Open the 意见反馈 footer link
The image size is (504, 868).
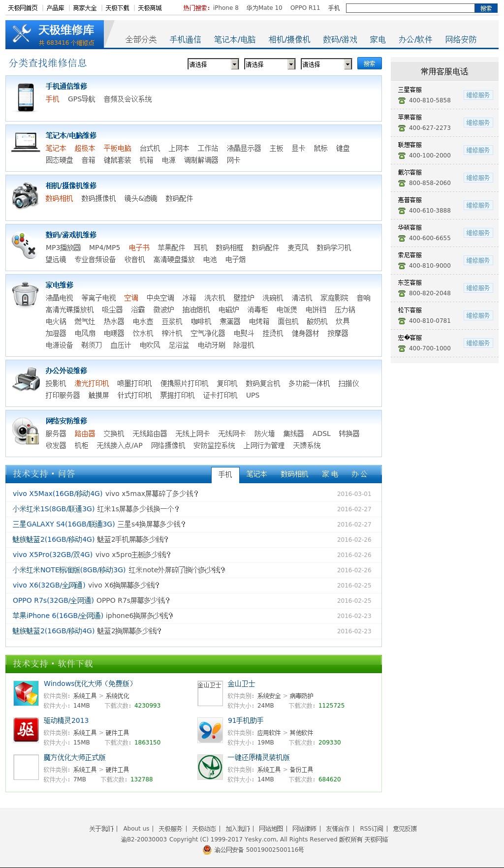[405, 829]
